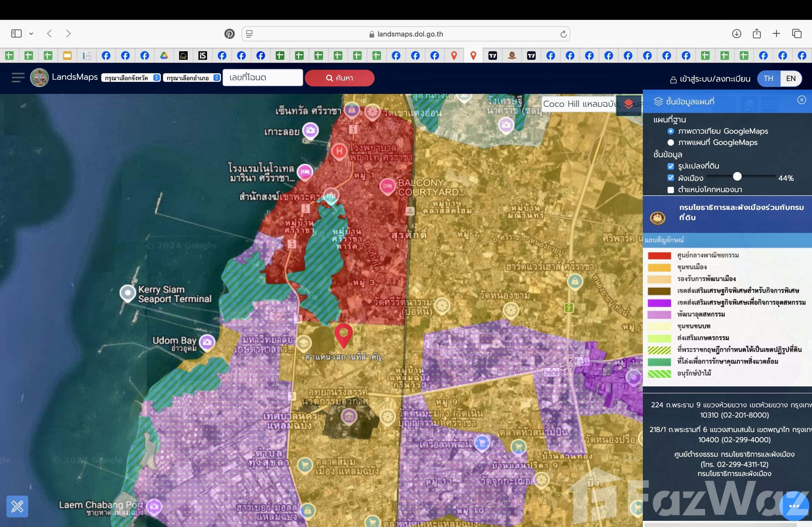Screen dimensions: 812x527
Task: Open the district selection dropdown
Action: point(192,78)
